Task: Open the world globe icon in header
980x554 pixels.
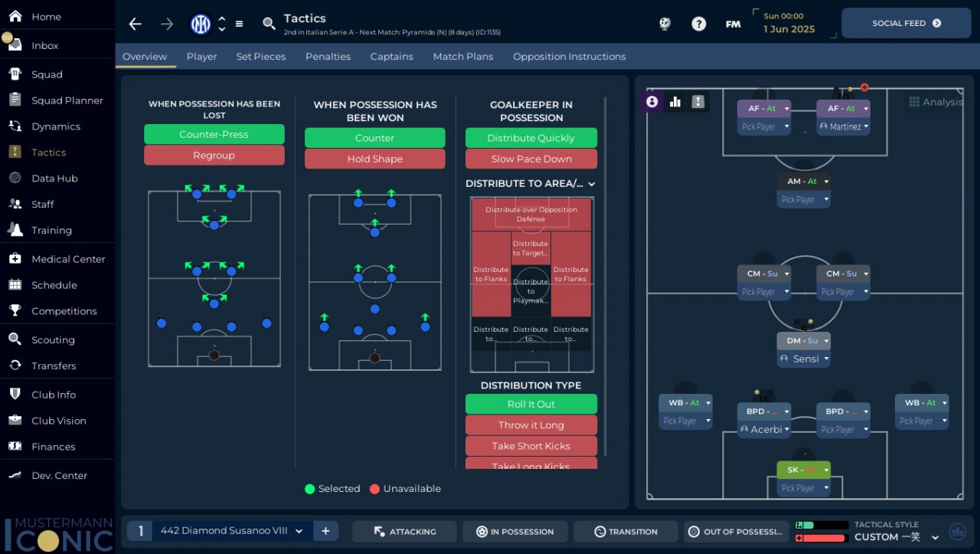Action: 665,24
